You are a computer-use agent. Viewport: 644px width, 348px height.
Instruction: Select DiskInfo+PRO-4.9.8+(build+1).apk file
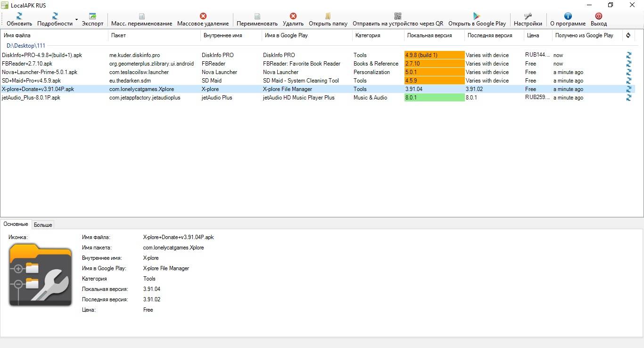point(42,55)
